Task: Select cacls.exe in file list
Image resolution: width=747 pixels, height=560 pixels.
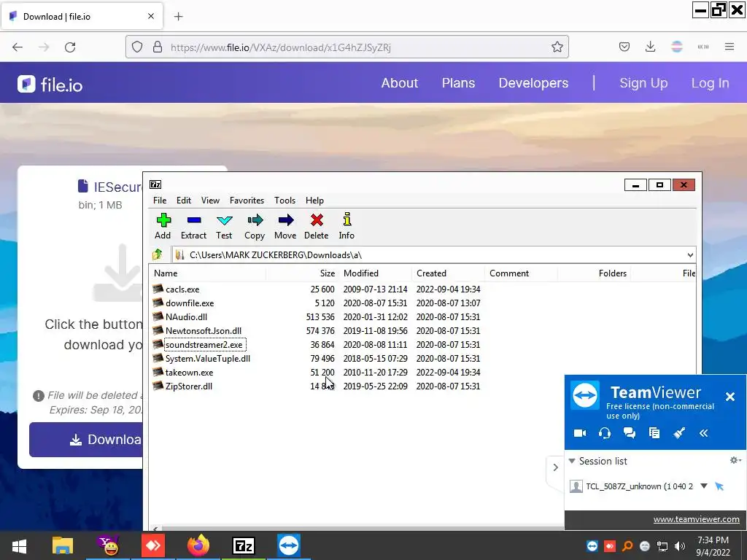Action: tap(182, 289)
